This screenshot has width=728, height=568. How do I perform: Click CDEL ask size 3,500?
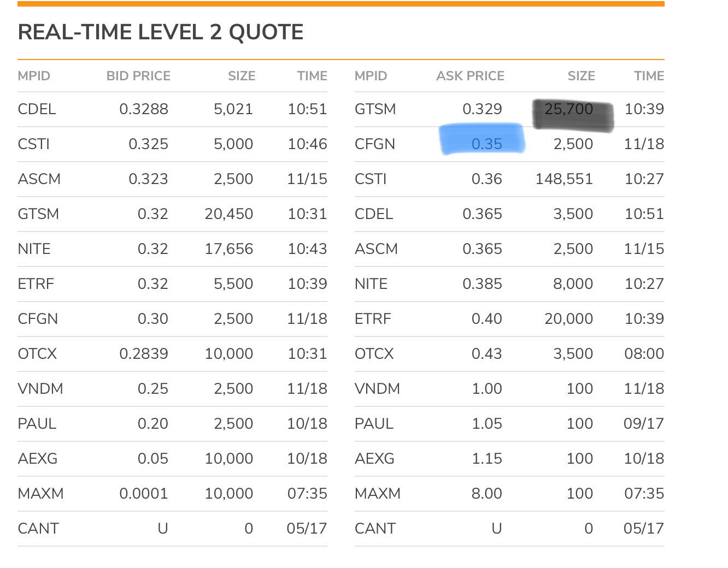[x=573, y=214]
